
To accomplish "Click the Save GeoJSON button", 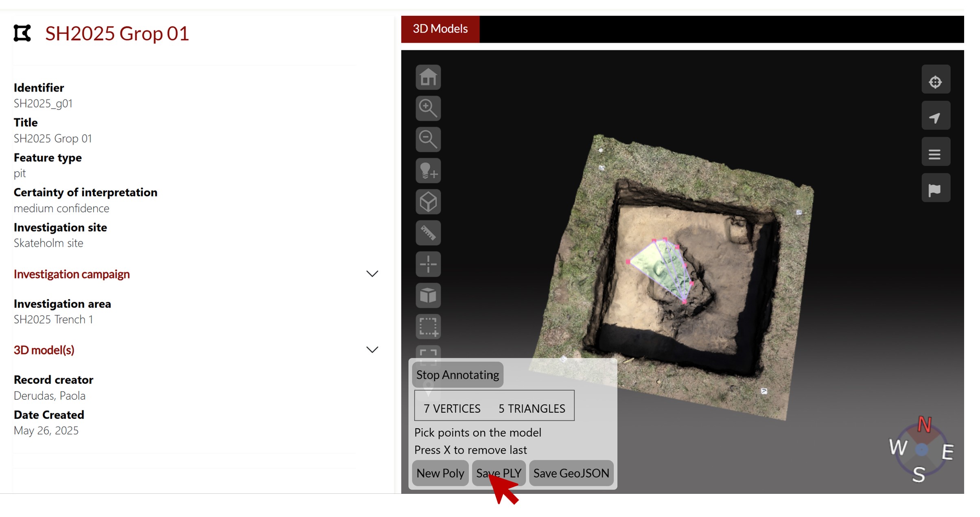I will (x=571, y=473).
